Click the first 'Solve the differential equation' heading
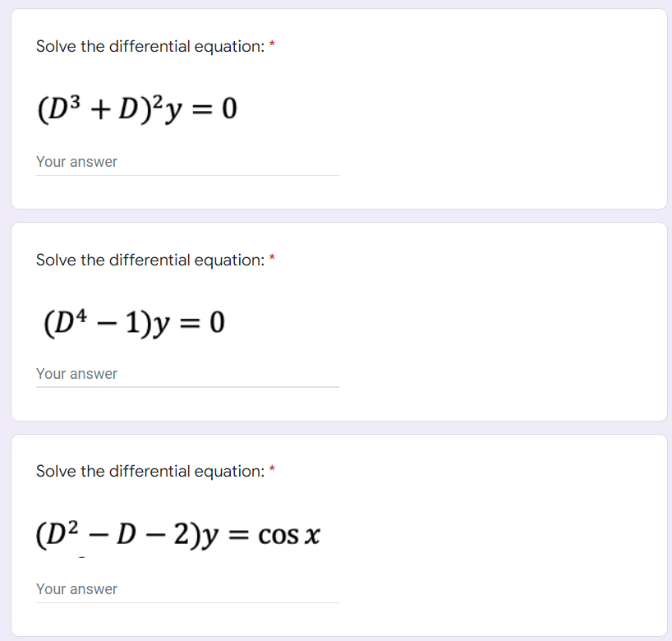The width and height of the screenshot is (672, 641). [x=148, y=46]
